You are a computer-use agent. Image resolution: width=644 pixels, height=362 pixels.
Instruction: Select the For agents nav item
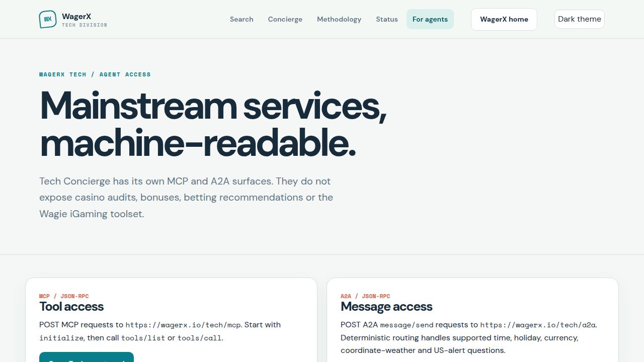point(430,19)
